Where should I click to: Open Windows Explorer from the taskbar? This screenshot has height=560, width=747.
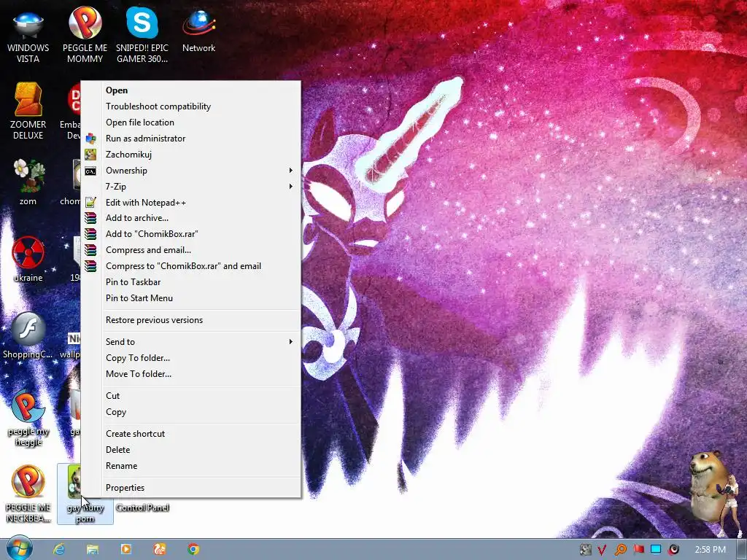point(93,549)
